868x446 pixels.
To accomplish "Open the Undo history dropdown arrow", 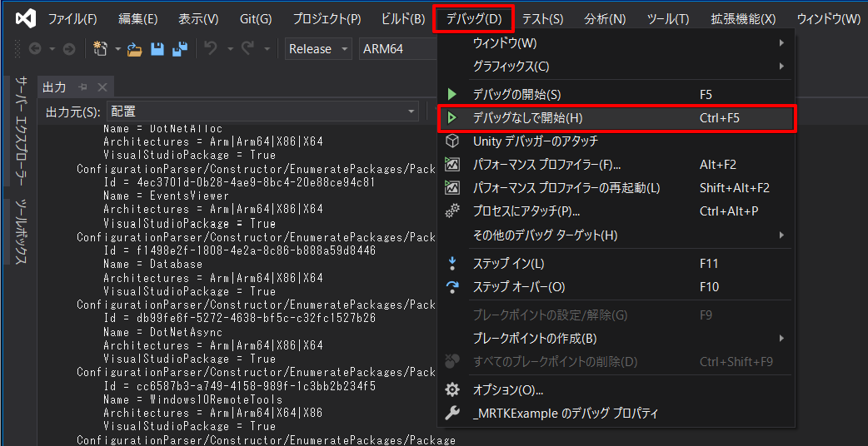I will point(230,49).
